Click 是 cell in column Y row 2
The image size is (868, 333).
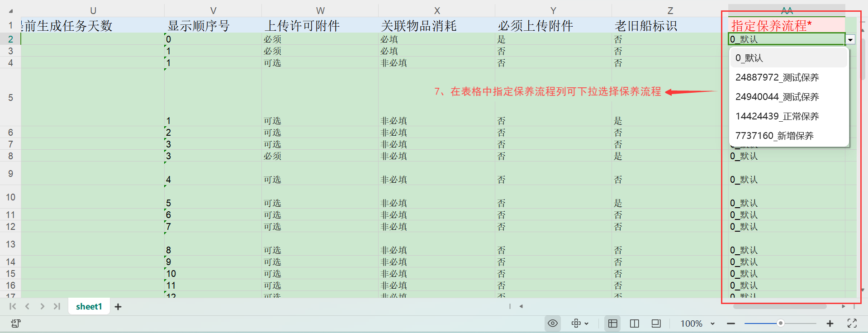pyautogui.click(x=553, y=39)
